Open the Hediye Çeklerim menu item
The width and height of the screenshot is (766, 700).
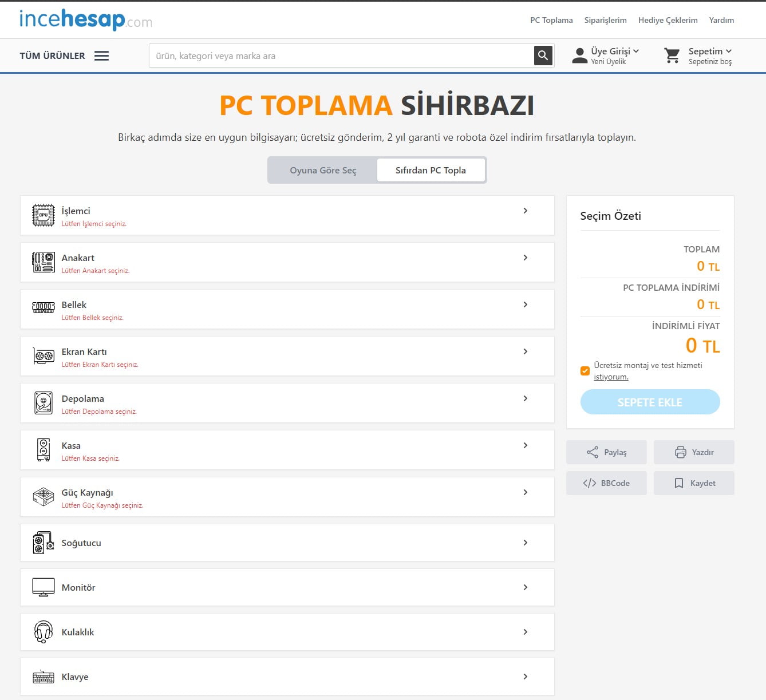668,19
